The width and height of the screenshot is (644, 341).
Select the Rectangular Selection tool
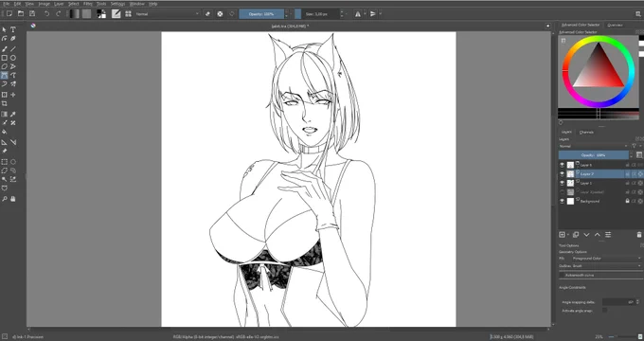5,162
